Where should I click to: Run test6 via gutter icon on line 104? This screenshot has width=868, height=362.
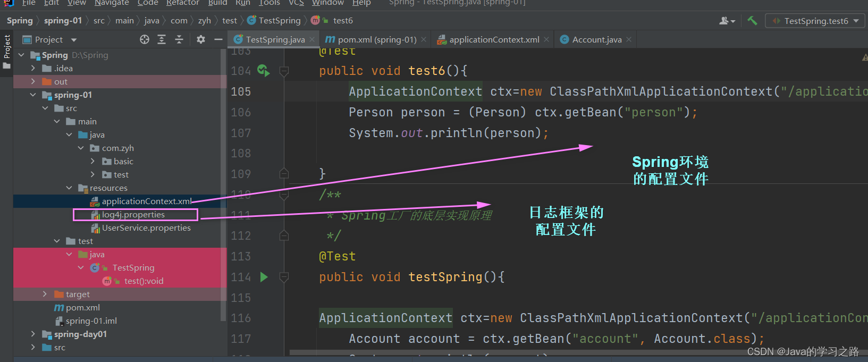[x=264, y=70]
